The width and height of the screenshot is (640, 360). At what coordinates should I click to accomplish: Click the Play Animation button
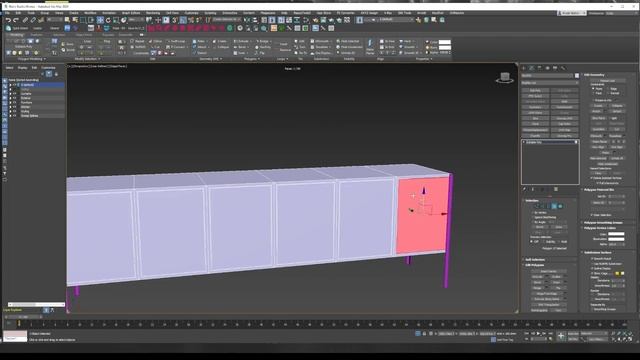click(x=538, y=333)
